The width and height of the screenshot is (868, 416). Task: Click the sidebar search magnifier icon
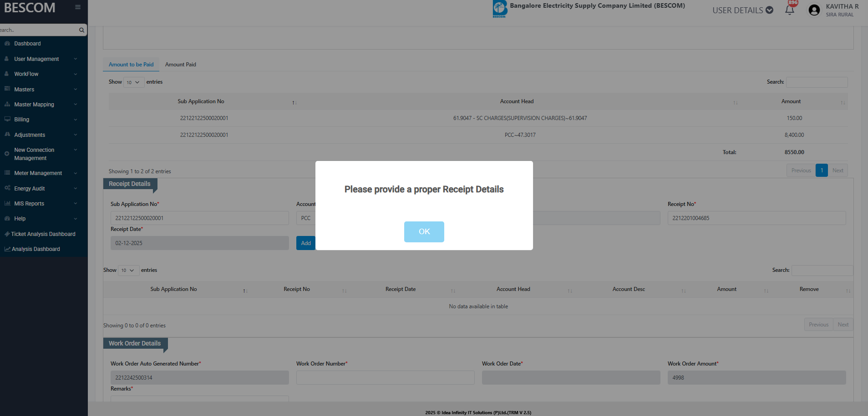tap(81, 30)
